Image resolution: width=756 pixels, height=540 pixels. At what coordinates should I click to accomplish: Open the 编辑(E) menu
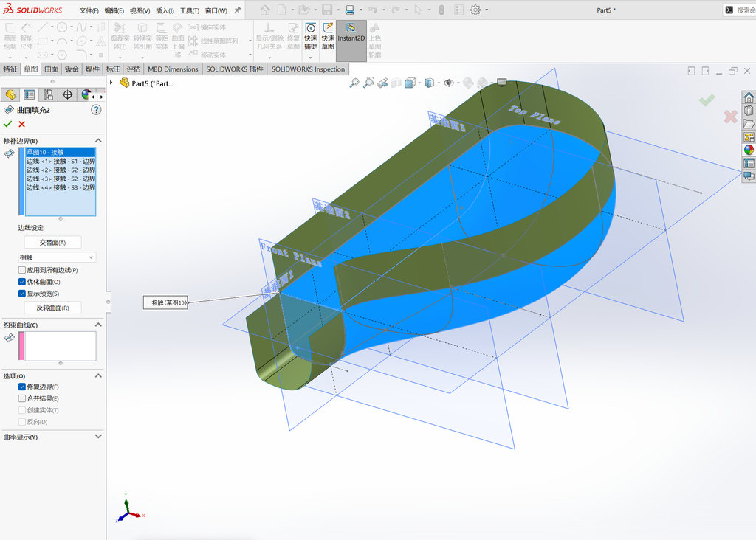pos(114,10)
